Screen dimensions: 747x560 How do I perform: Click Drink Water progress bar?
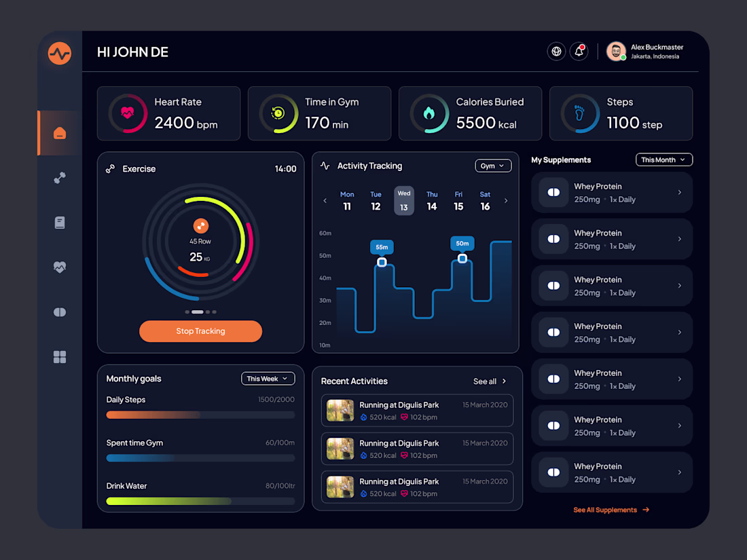pyautogui.click(x=200, y=501)
